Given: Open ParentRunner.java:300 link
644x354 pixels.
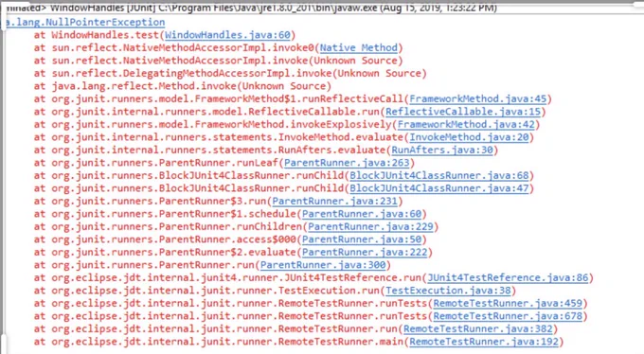Looking at the screenshot, I should (323, 265).
